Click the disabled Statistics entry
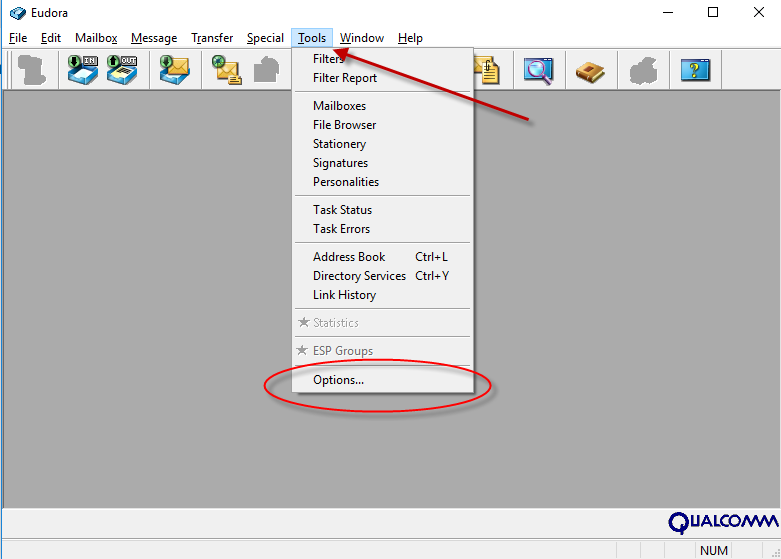Image resolution: width=781 pixels, height=559 pixels. tap(383, 323)
